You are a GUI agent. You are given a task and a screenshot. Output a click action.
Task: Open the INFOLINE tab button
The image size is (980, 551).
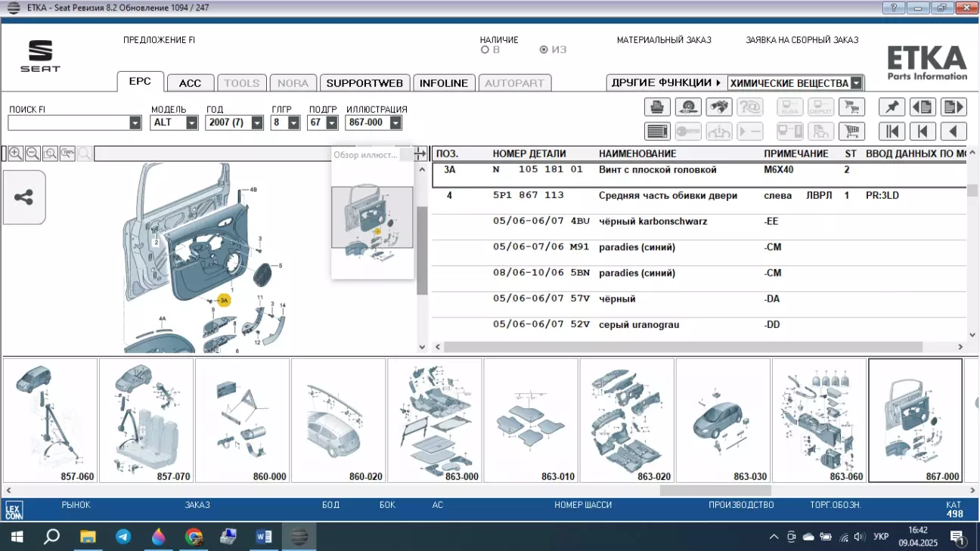point(444,83)
